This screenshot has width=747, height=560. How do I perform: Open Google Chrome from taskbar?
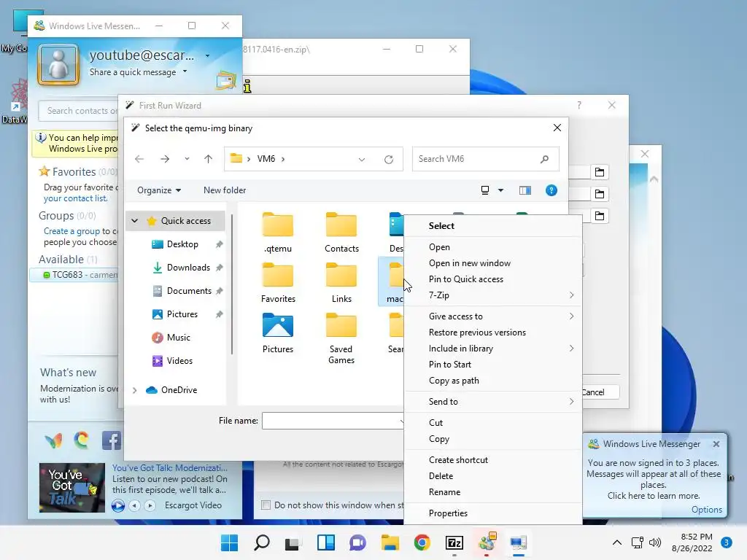[x=422, y=542]
